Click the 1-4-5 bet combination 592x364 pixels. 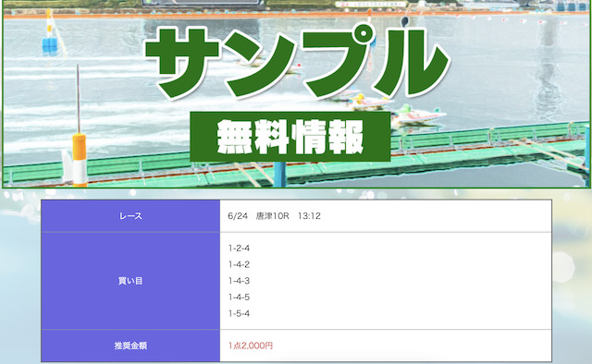239,297
